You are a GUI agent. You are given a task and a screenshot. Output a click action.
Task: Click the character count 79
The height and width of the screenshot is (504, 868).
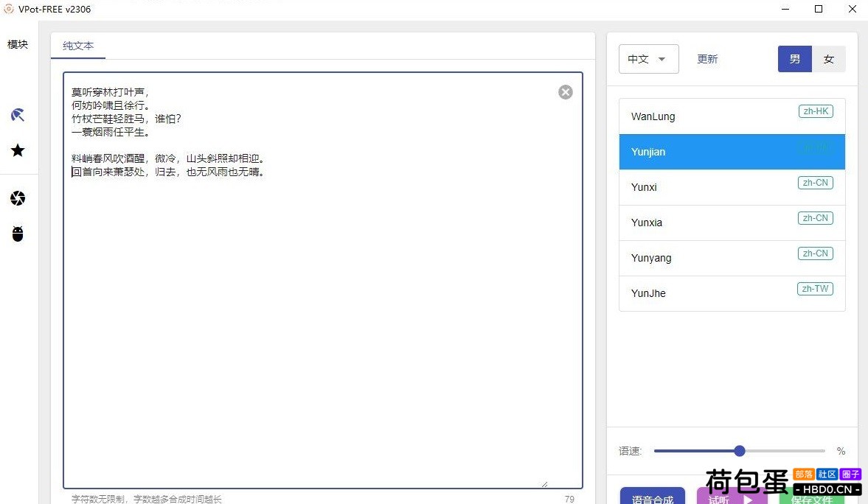pos(569,499)
